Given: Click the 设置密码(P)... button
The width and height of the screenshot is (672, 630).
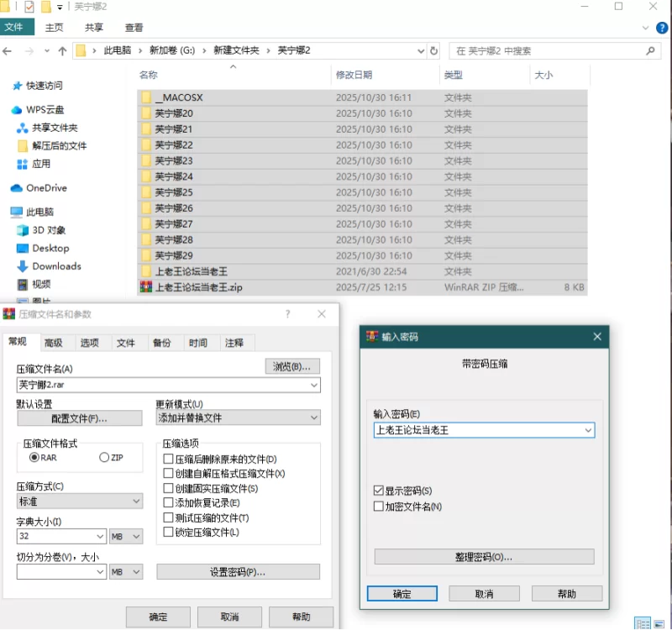Looking at the screenshot, I should [238, 572].
